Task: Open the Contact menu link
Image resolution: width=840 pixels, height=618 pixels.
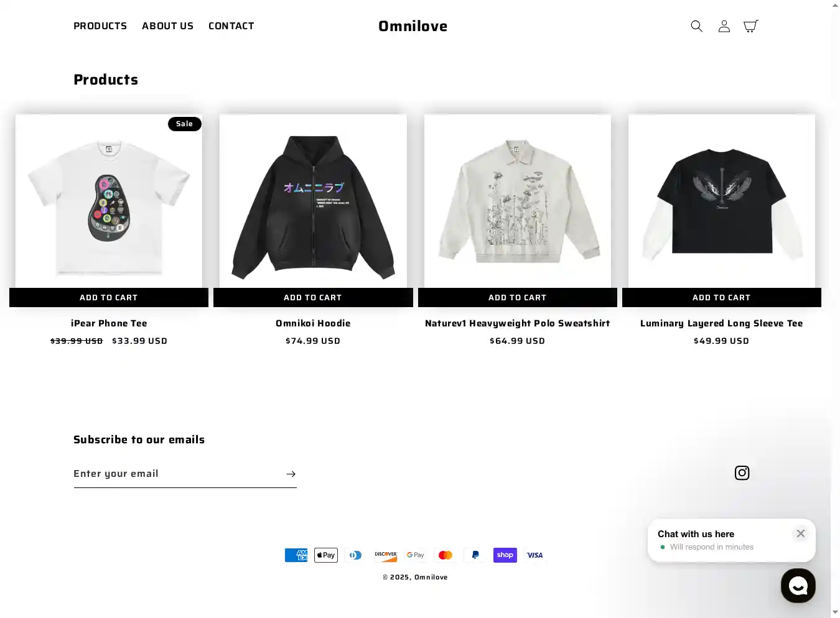Action: tap(231, 26)
